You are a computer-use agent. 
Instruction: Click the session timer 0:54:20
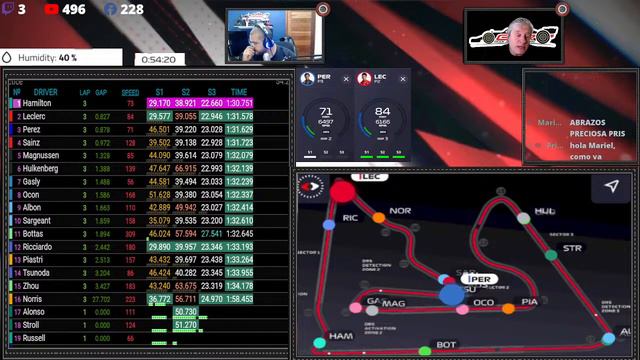pyautogui.click(x=159, y=60)
